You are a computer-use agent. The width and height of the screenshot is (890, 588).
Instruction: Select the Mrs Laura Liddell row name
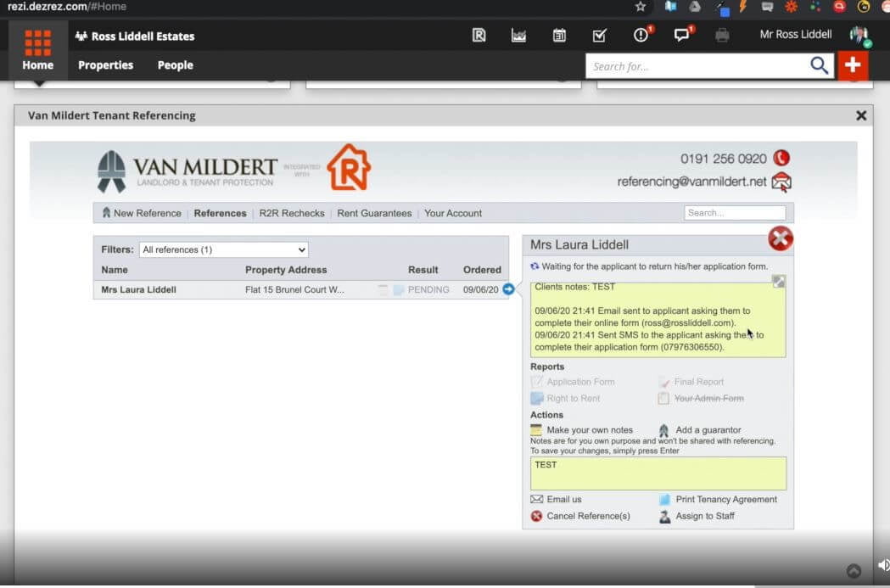click(138, 289)
